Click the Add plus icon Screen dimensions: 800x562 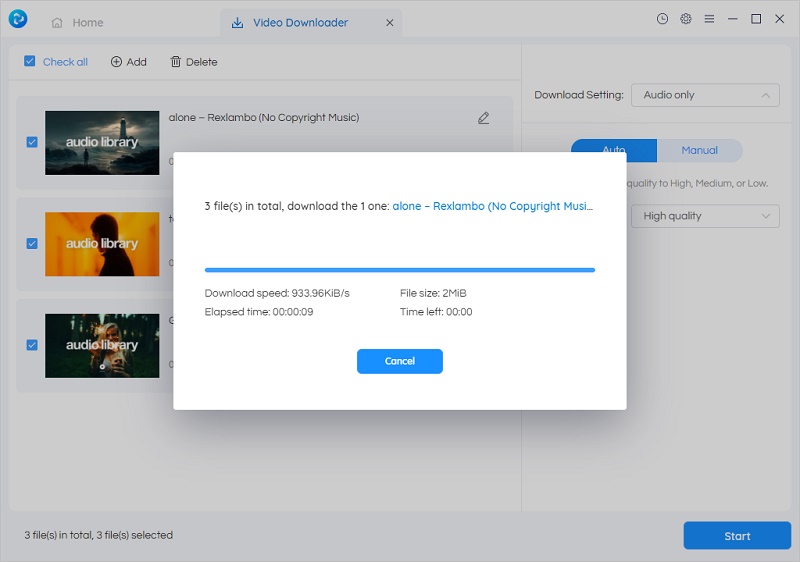coord(116,62)
